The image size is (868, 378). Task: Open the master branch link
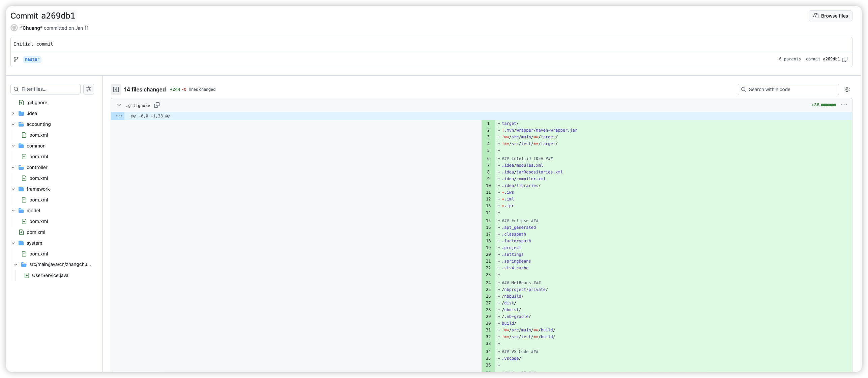32,59
